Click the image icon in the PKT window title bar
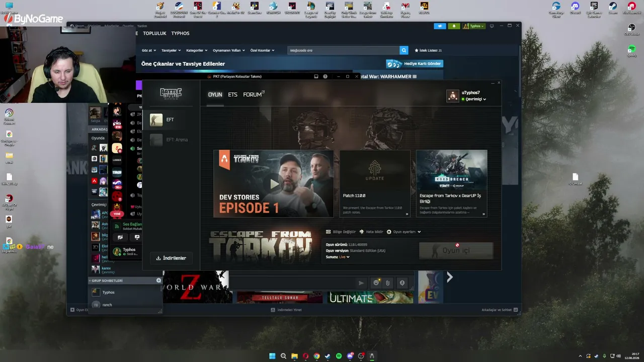This screenshot has width=644, height=362. click(316, 76)
